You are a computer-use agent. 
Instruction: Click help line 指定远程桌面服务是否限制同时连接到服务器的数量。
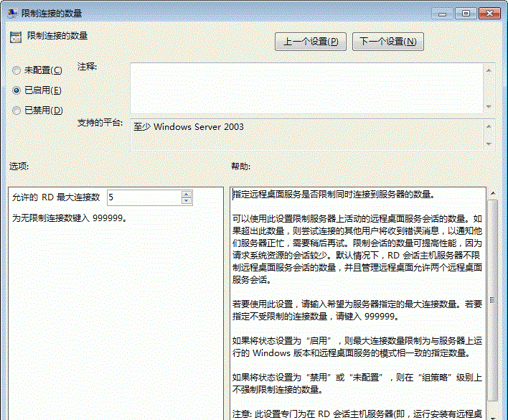pyautogui.click(x=334, y=195)
